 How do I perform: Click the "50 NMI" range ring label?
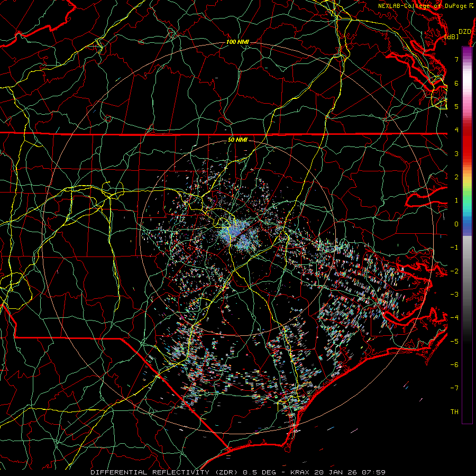(237, 140)
